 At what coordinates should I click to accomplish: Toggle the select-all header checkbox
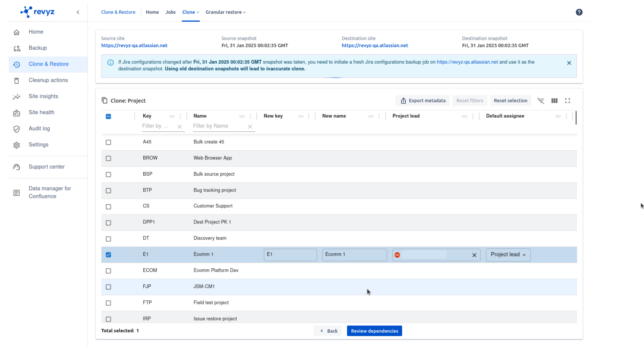pos(108,117)
